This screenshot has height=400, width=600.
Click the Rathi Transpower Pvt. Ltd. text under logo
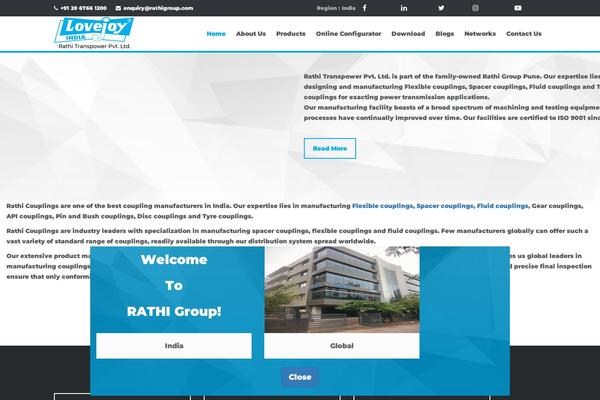(x=94, y=46)
